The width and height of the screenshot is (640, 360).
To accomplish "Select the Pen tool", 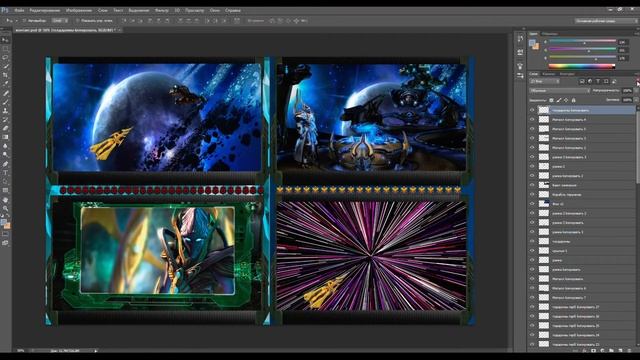I will 5,164.
